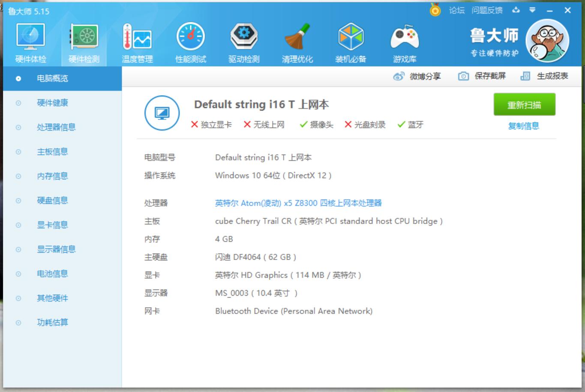Open the 温度管理 temperature tool
Screen dimensions: 585x392
point(137,42)
